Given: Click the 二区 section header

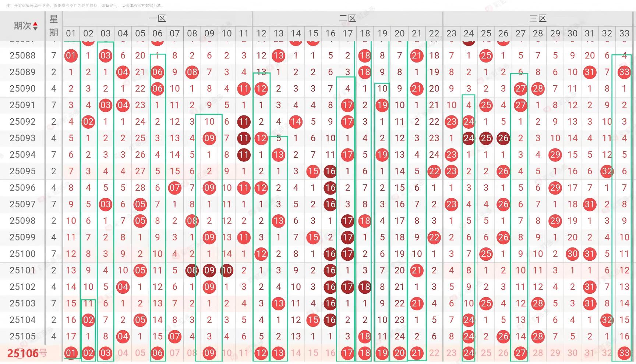Looking at the screenshot, I should 347,18.
